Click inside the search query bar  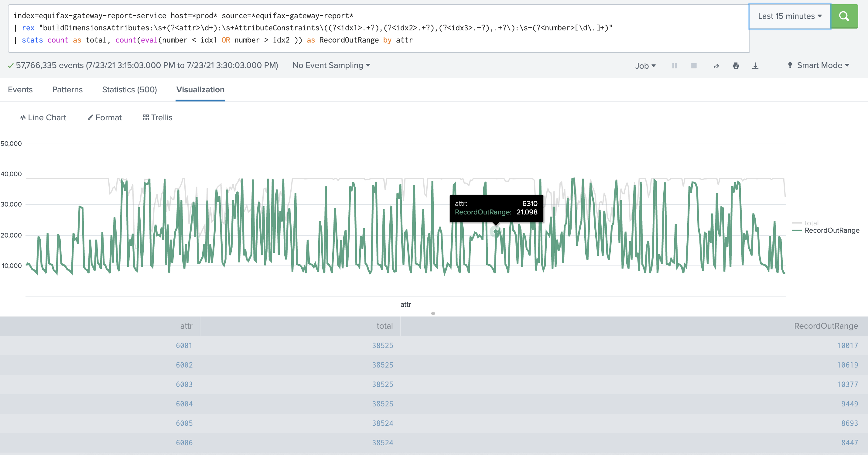337,28
